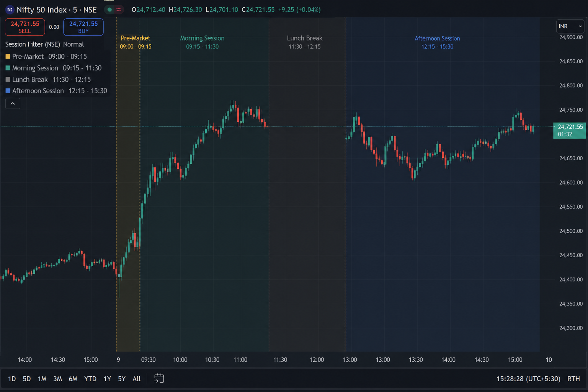Click the pink data-mode wave icon
This screenshot has height=392, width=588.
coord(119,10)
